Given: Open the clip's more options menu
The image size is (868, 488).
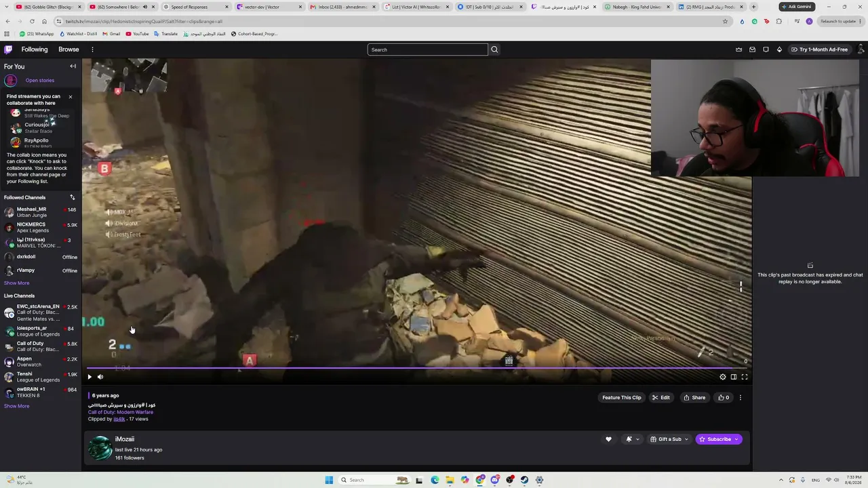Looking at the screenshot, I should [x=741, y=398].
